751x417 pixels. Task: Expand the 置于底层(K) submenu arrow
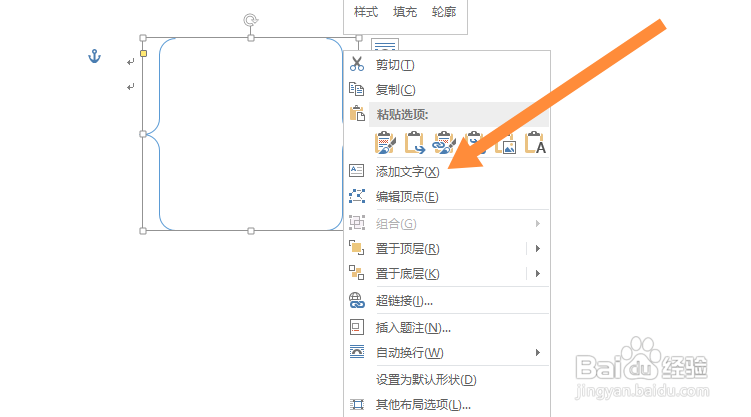click(x=538, y=273)
